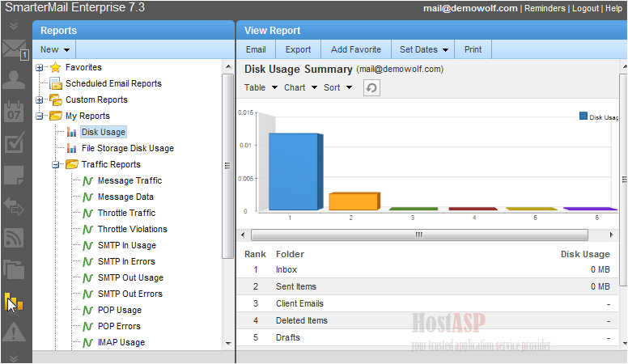This screenshot has height=364, width=628.
Task: Collapse sidebar with top double chevron
Action: coord(14,26)
